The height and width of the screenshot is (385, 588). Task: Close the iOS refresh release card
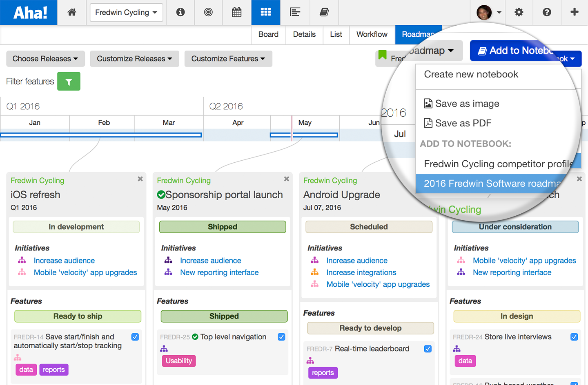click(x=140, y=179)
